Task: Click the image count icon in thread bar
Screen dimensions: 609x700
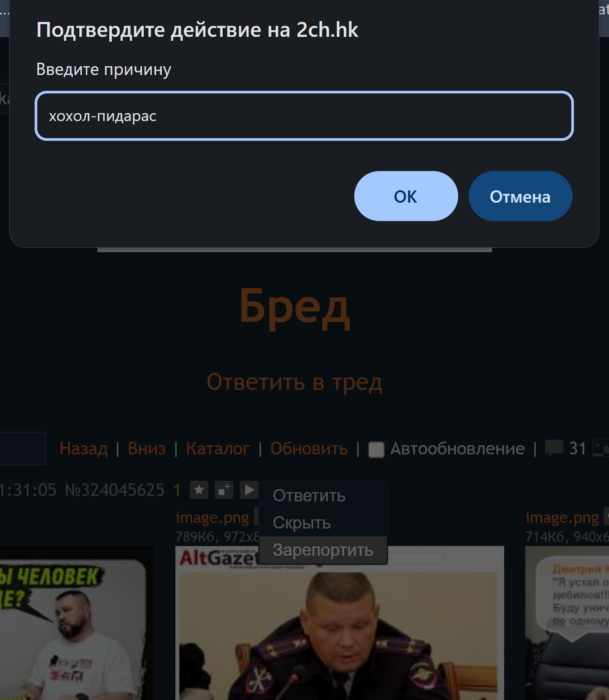Action: pyautogui.click(x=601, y=448)
